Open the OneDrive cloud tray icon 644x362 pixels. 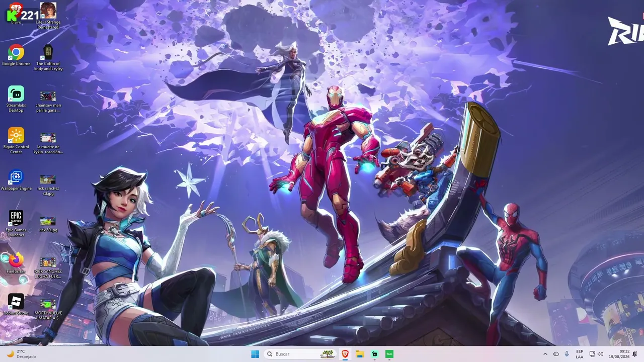coord(556,354)
